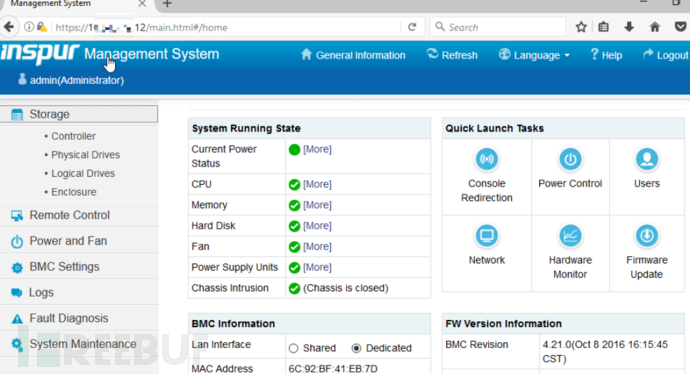Screen dimensions: 690x374
Task: Click the browser back arrow
Action: coord(8,27)
